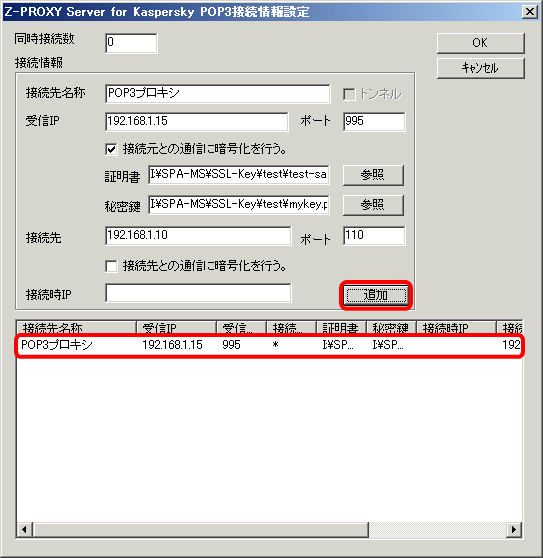Enable 接続先との通信に暗号化を行う checkbox
The height and width of the screenshot is (558, 543).
[111, 266]
